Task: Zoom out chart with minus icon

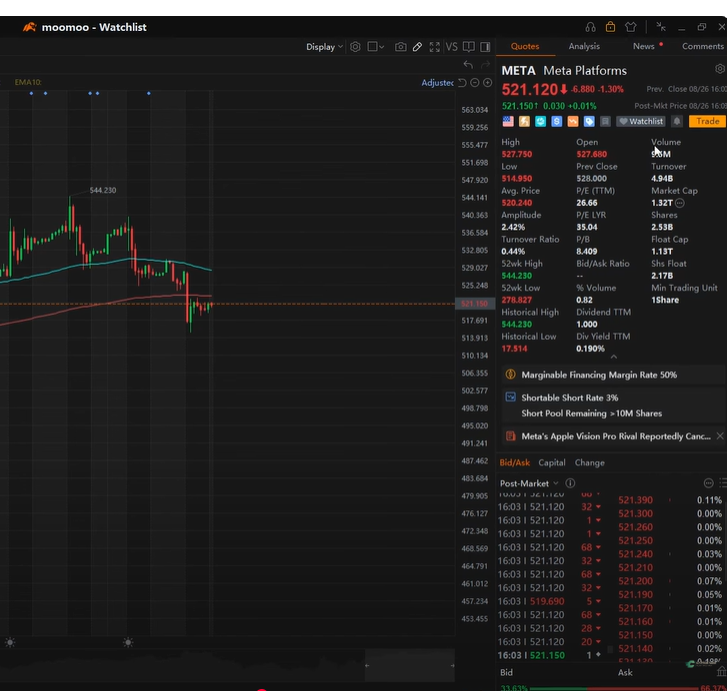Action: coord(474,83)
